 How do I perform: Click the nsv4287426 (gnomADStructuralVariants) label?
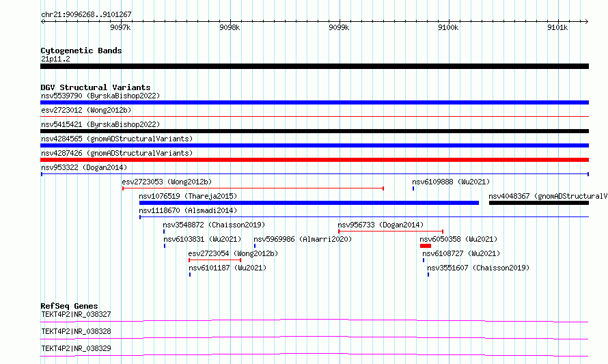point(117,153)
